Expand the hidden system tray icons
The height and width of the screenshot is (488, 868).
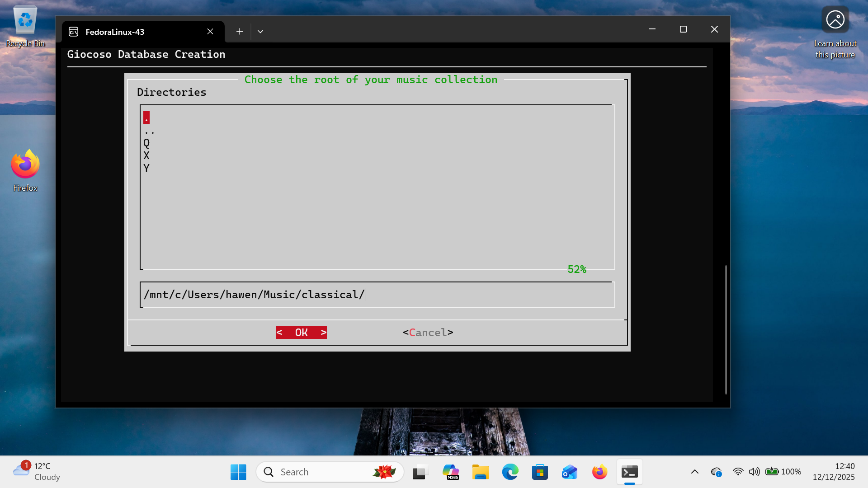695,471
